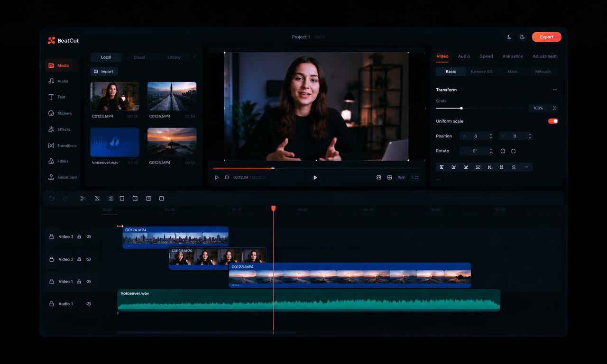This screenshot has height=364, width=607.
Task: Click the Import button
Action: (x=104, y=72)
